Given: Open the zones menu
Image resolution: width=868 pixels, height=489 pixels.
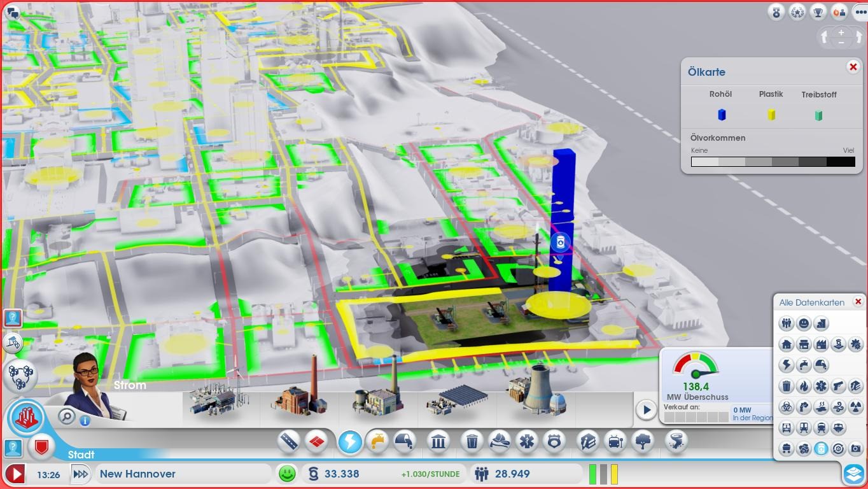Looking at the screenshot, I should point(316,441).
